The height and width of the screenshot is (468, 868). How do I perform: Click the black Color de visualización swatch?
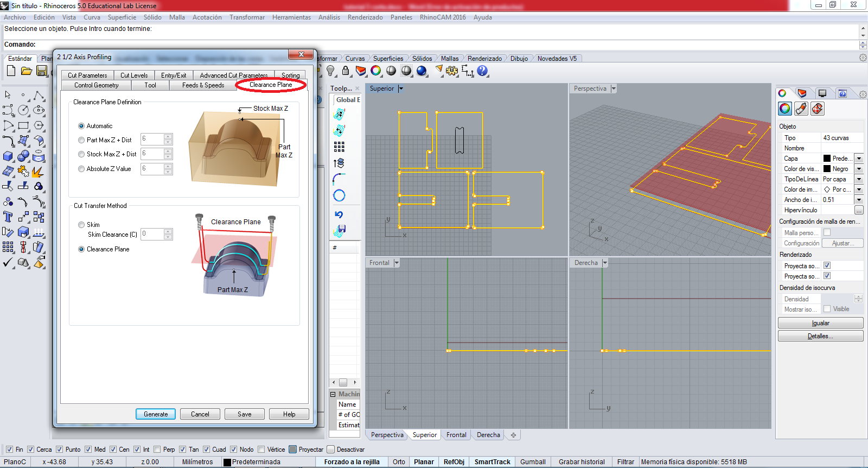(x=827, y=169)
